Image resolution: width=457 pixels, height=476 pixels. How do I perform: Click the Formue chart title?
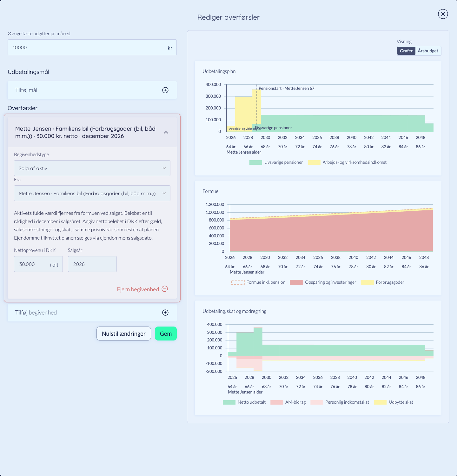tap(210, 191)
